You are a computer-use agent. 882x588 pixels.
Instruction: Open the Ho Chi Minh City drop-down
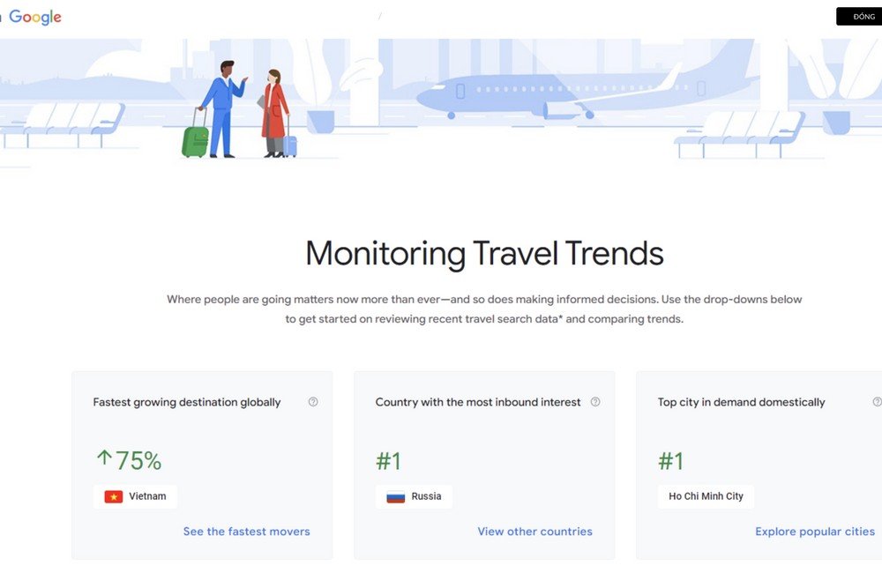pyautogui.click(x=706, y=496)
